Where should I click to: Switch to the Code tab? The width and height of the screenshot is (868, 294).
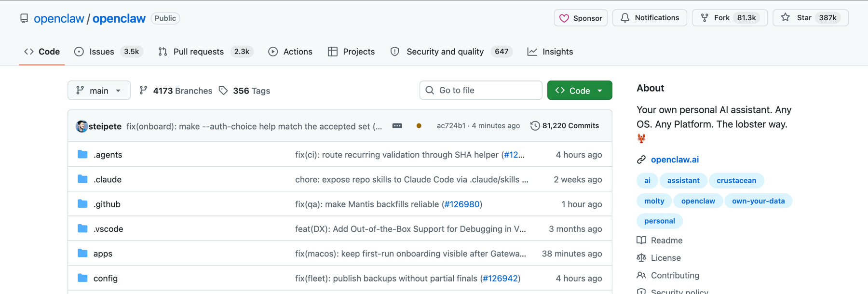click(x=42, y=52)
